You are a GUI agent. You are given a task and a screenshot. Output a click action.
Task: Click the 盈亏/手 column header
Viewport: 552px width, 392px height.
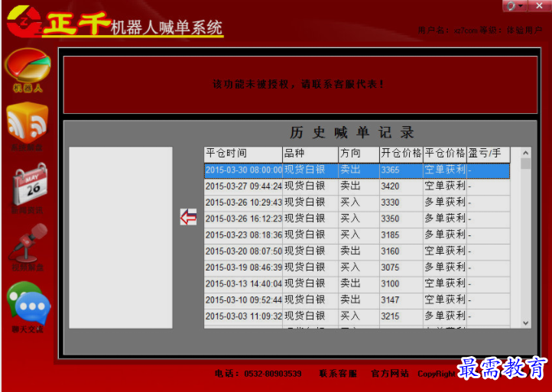coord(489,154)
